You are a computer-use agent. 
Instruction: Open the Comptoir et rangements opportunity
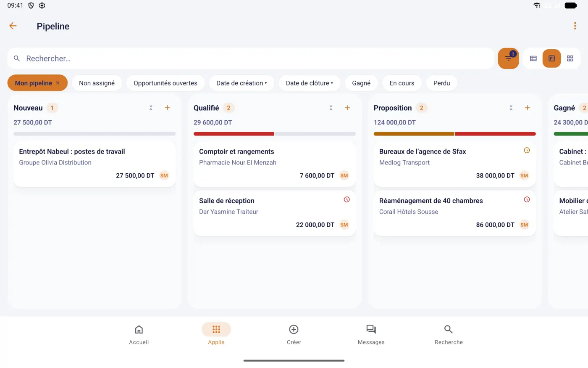click(x=275, y=164)
